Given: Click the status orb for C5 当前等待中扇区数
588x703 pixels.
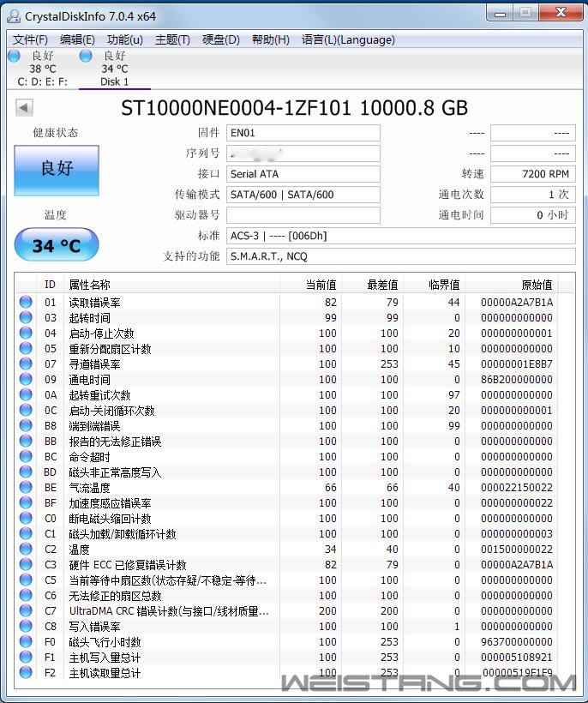Looking at the screenshot, I should click(26, 580).
